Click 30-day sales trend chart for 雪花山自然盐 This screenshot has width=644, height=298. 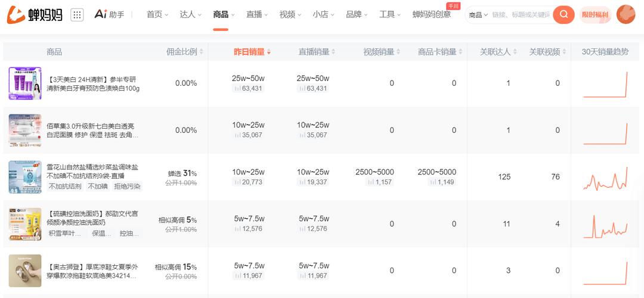(605, 177)
